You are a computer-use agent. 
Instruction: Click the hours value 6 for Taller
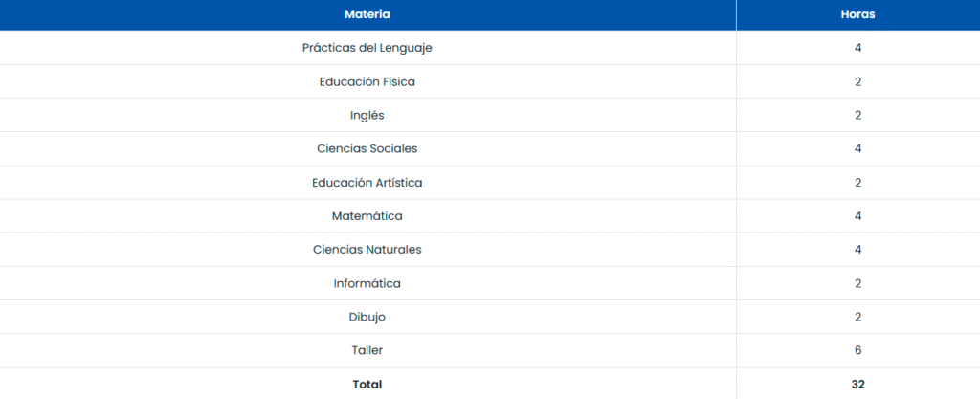pos(857,350)
